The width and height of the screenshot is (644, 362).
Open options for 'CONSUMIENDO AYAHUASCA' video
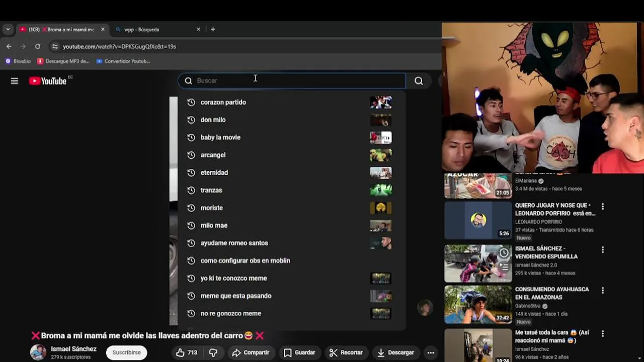[602, 291]
